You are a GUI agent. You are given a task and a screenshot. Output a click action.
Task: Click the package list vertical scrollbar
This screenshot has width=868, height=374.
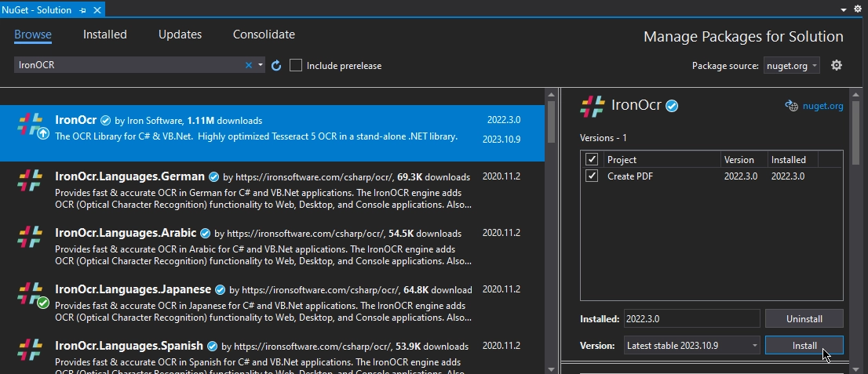(551, 235)
